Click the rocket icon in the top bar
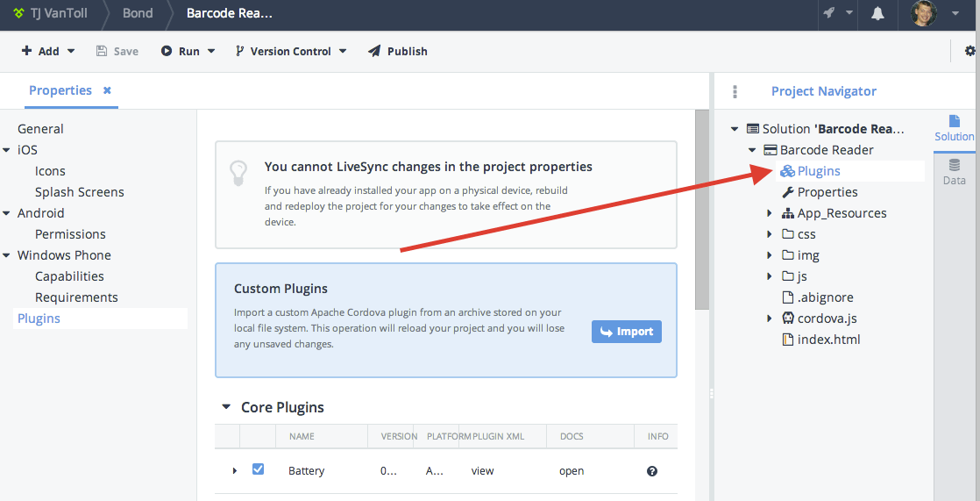Image resolution: width=980 pixels, height=501 pixels. (828, 13)
